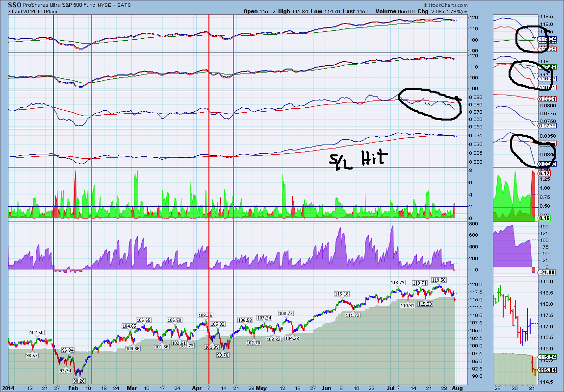Click the 111.72 price label

click(353, 315)
